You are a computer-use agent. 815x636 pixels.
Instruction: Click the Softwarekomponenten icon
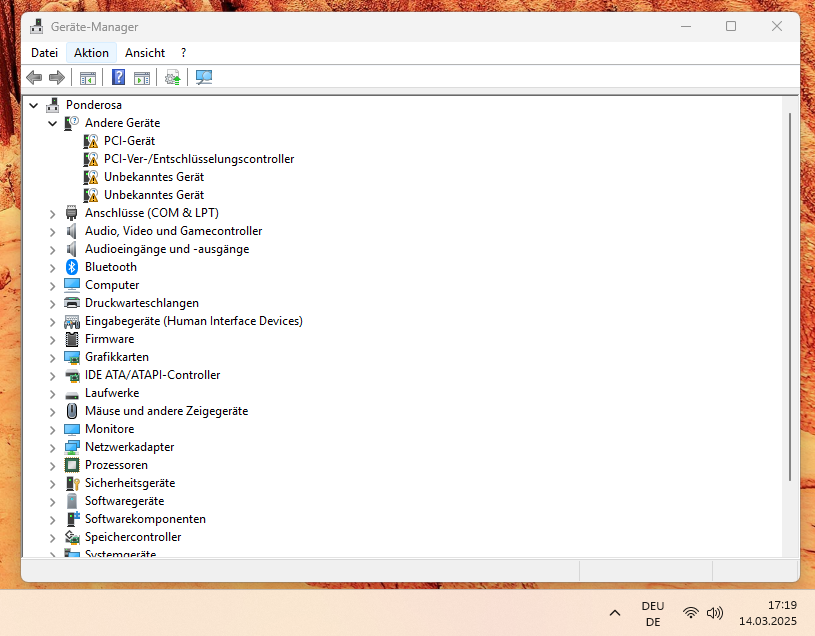pyautogui.click(x=73, y=519)
